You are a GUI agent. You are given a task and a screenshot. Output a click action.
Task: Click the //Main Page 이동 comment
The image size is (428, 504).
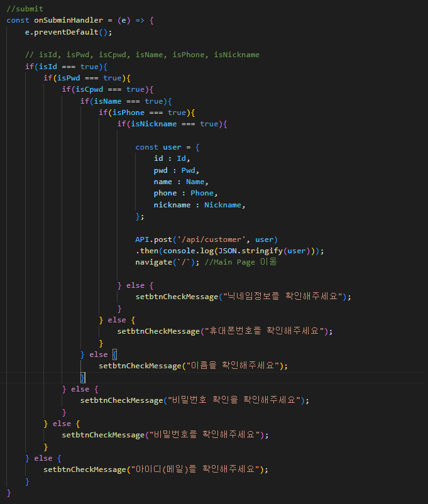pyautogui.click(x=241, y=262)
